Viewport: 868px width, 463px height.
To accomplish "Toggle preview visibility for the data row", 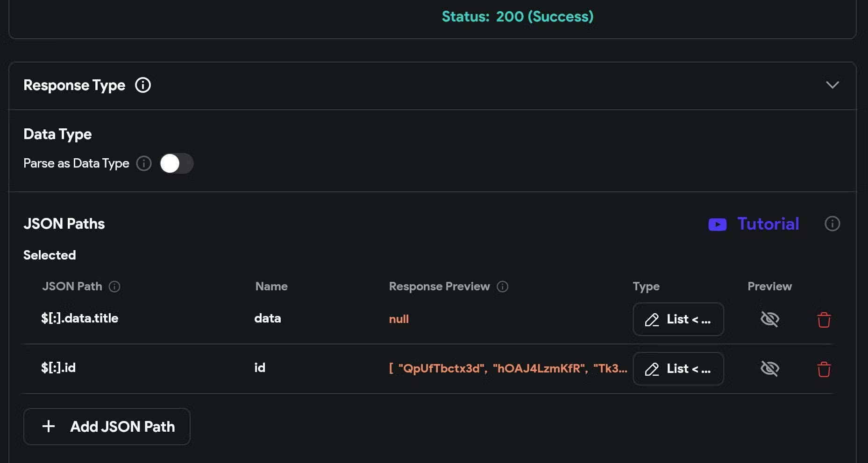I will (769, 319).
